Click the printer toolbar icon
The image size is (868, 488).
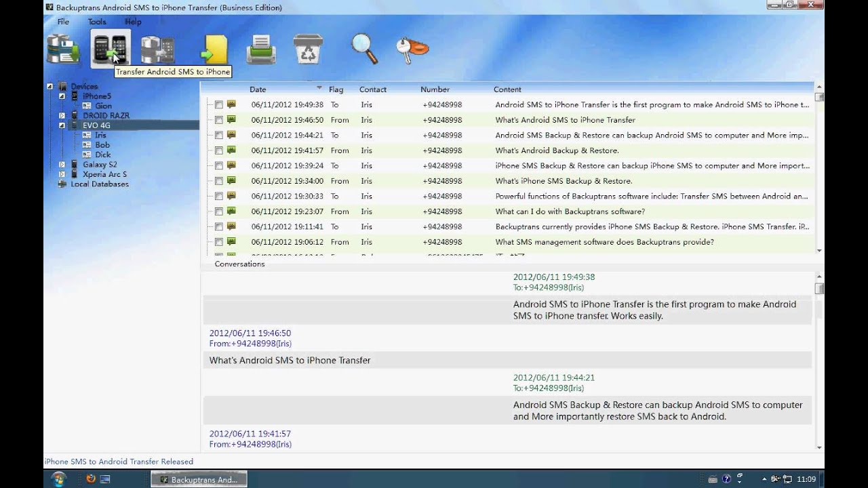click(x=261, y=50)
